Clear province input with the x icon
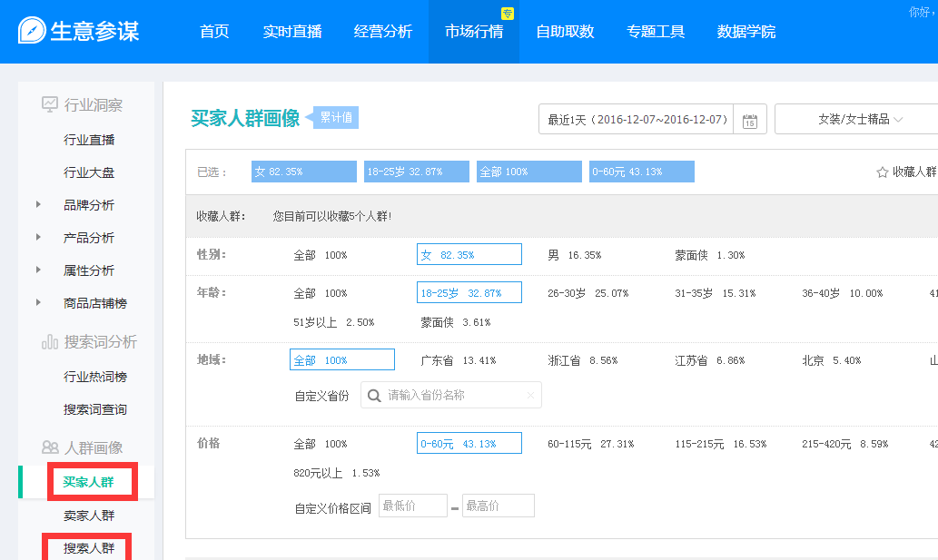 530,396
